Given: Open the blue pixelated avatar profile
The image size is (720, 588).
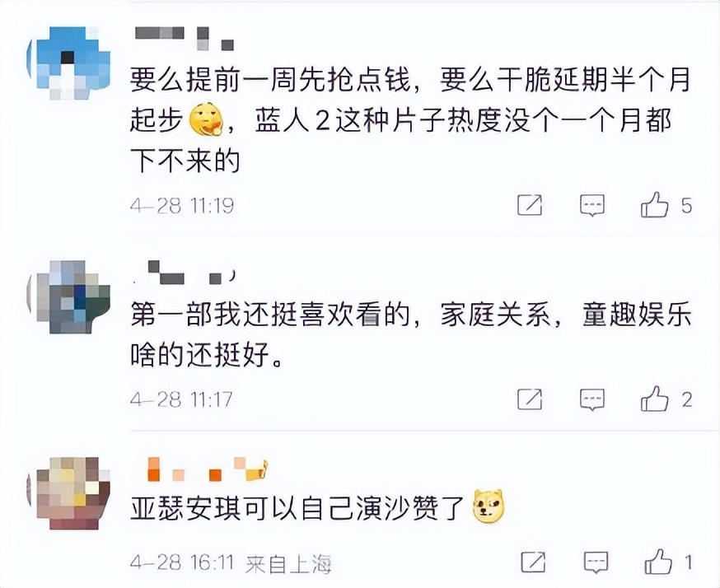Looking at the screenshot, I should coord(70,63).
